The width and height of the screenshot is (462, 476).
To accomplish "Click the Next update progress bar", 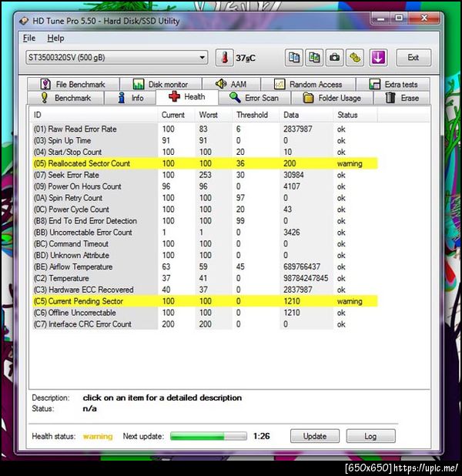I will [x=209, y=436].
